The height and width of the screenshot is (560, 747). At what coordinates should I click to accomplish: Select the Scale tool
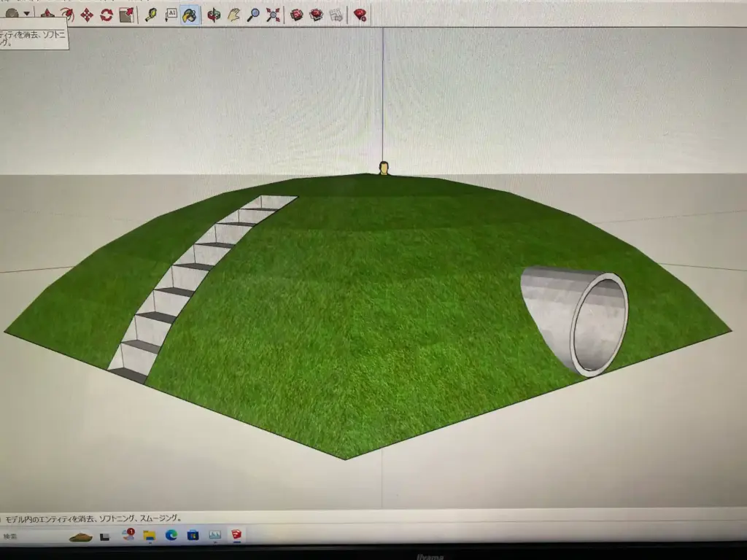126,15
